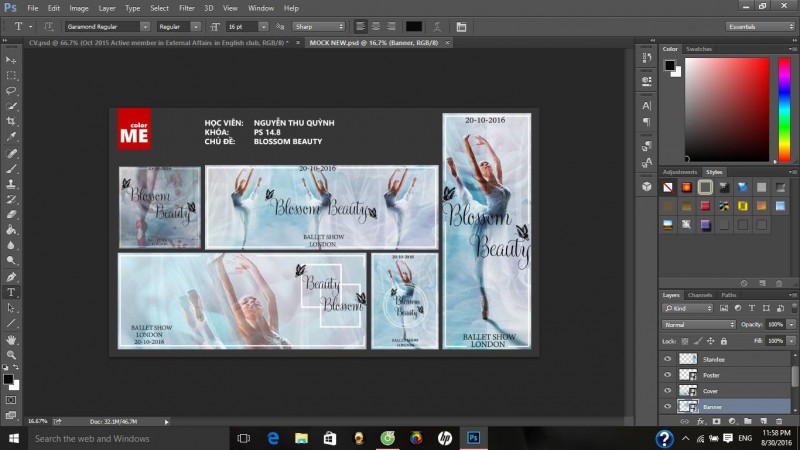Viewport: 800px width, 450px height.
Task: Select the Paint Bucket tool
Action: [11, 230]
